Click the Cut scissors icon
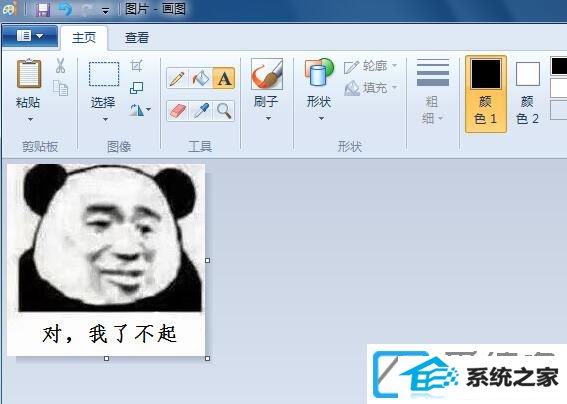Image resolution: width=567 pixels, height=404 pixels. 60,65
